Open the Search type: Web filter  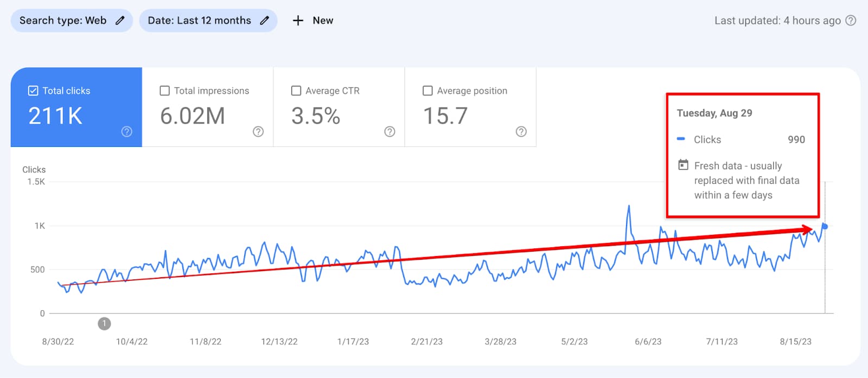[x=63, y=21]
